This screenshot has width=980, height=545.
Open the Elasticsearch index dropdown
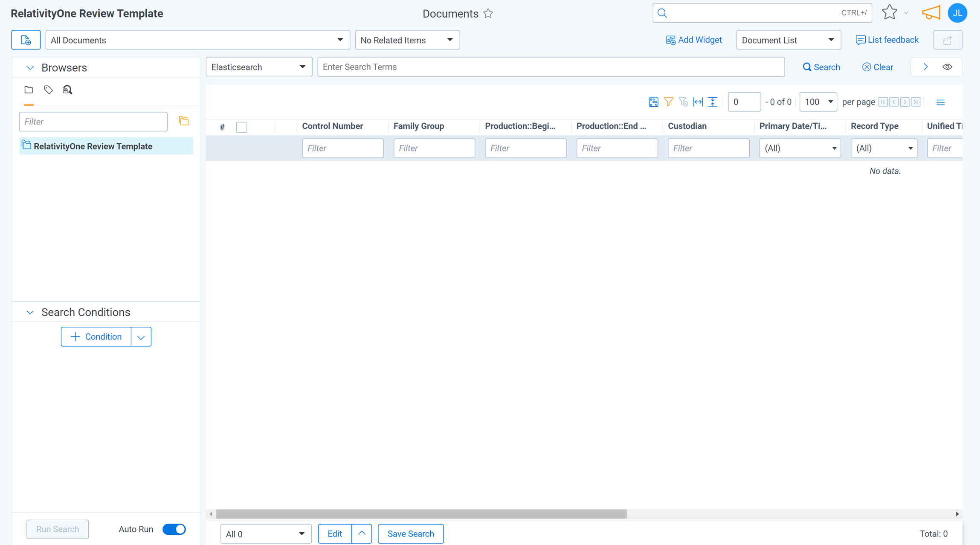[x=259, y=67]
